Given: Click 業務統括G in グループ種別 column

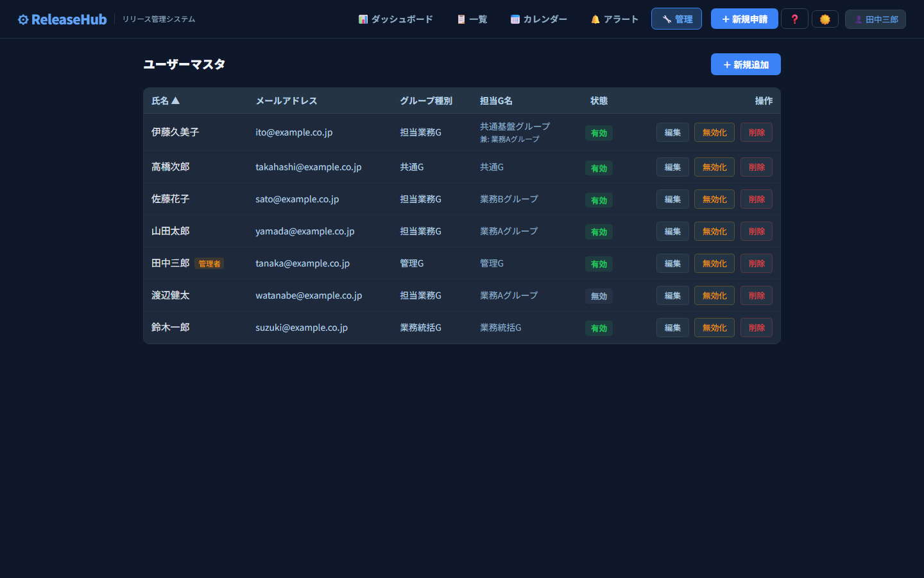Looking at the screenshot, I should (x=420, y=328).
